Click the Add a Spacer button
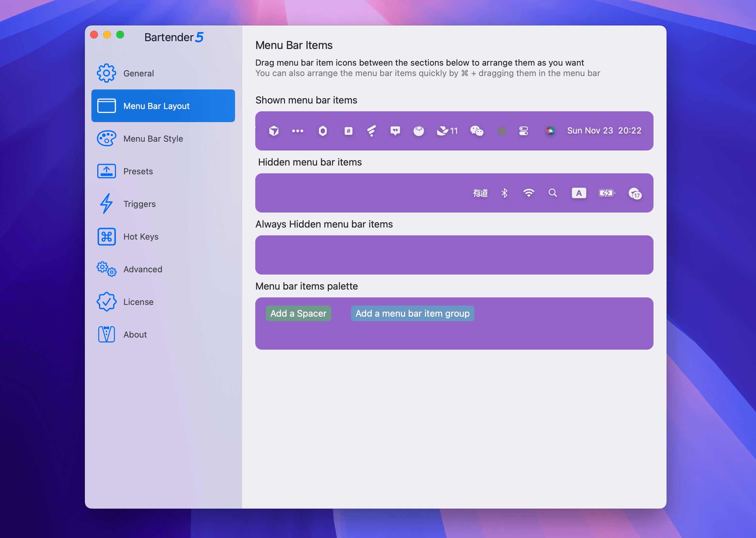This screenshot has height=538, width=756. [298, 313]
